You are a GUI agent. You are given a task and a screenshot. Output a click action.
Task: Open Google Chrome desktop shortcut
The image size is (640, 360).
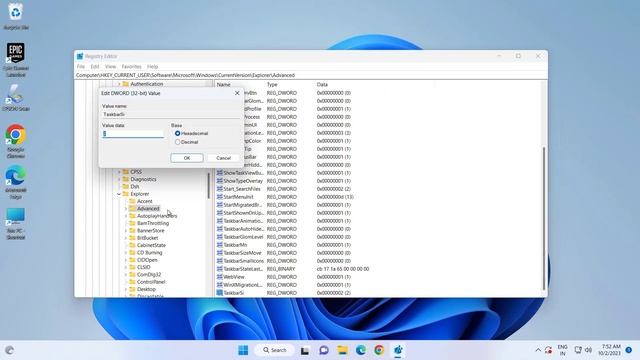pyautogui.click(x=16, y=141)
